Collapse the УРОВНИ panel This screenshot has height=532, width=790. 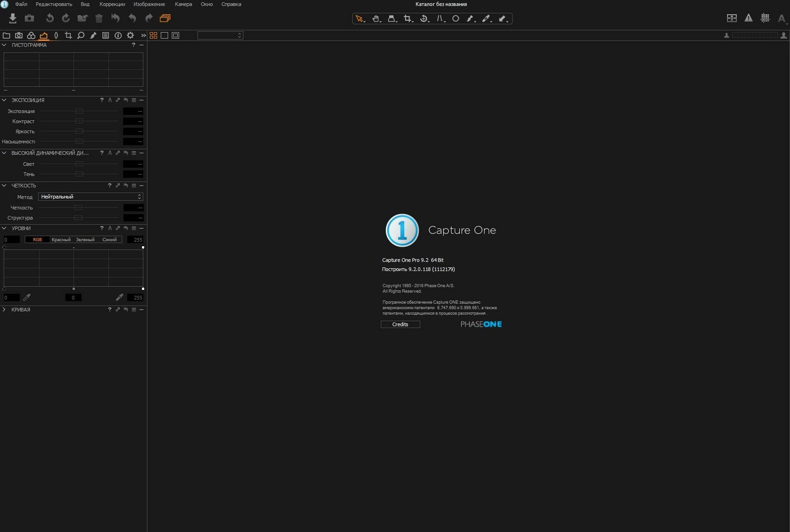pos(4,228)
